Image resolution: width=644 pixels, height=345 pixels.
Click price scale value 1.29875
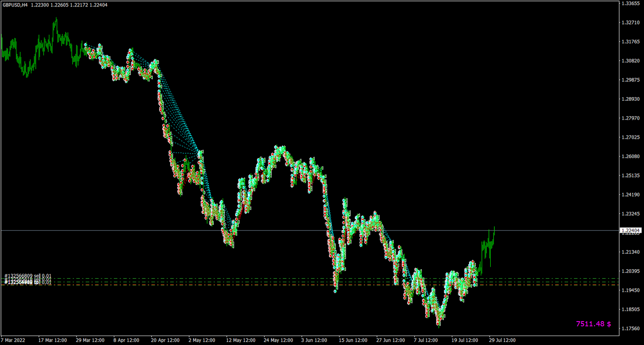[x=631, y=80]
